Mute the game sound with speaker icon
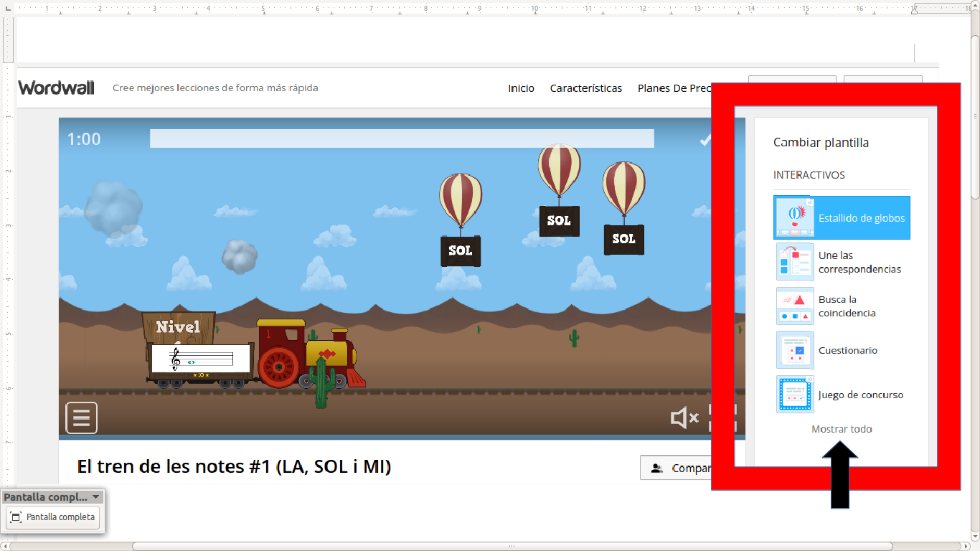This screenshot has height=551, width=980. [x=684, y=418]
